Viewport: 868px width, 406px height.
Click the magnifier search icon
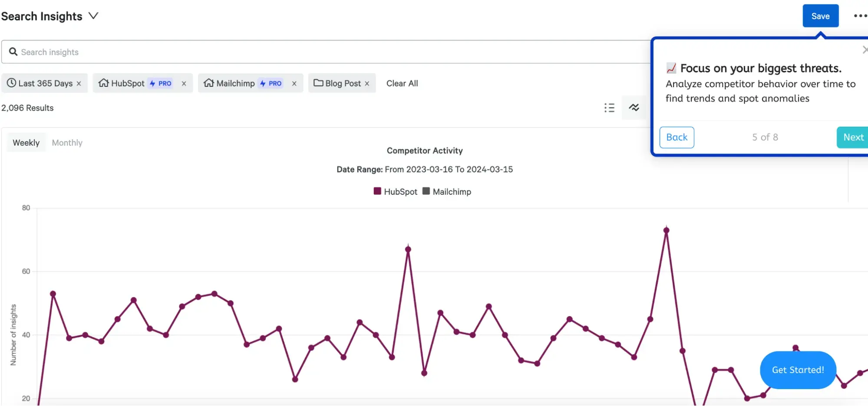(x=13, y=52)
